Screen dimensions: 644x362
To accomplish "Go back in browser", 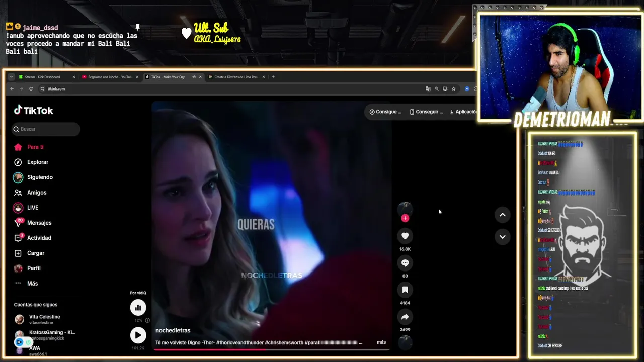I will click(12, 89).
